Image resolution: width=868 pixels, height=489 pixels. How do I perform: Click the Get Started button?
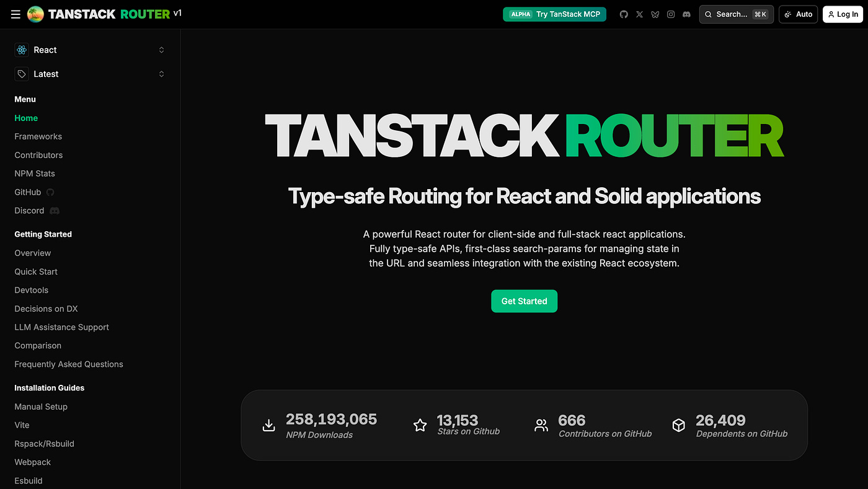[525, 301]
